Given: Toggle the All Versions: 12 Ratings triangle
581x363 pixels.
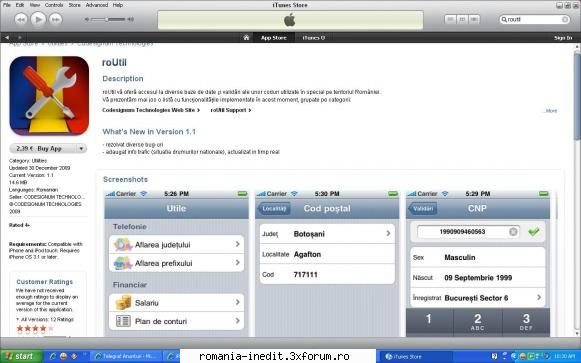Looking at the screenshot, I should [x=17, y=319].
